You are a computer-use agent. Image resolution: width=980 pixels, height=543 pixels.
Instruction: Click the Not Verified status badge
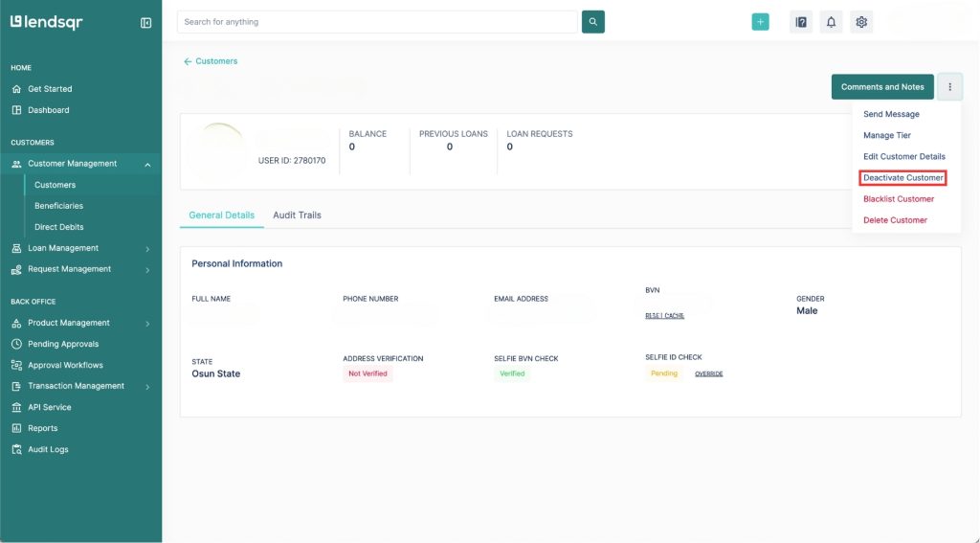coord(367,374)
